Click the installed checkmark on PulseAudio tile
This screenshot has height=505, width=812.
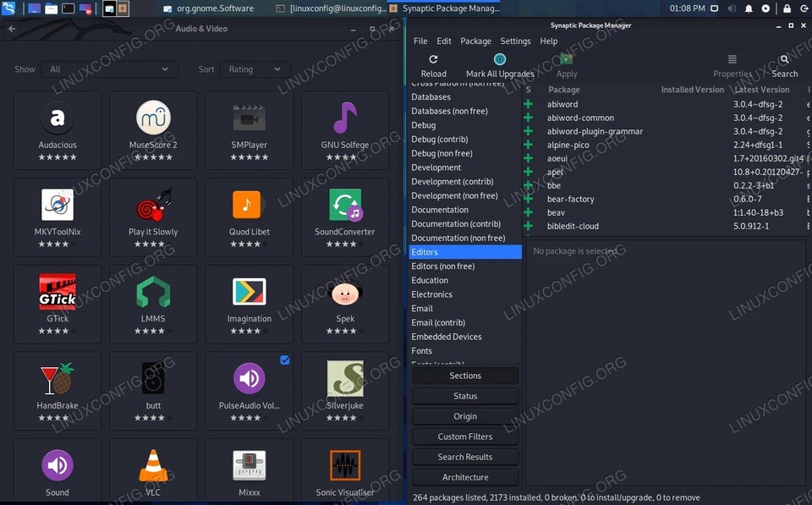285,360
